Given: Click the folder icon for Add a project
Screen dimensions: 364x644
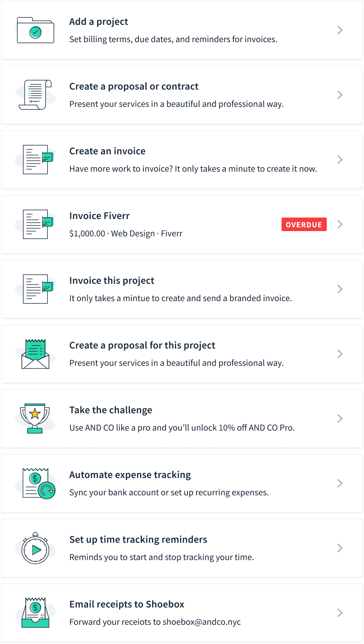Looking at the screenshot, I should 35,30.
